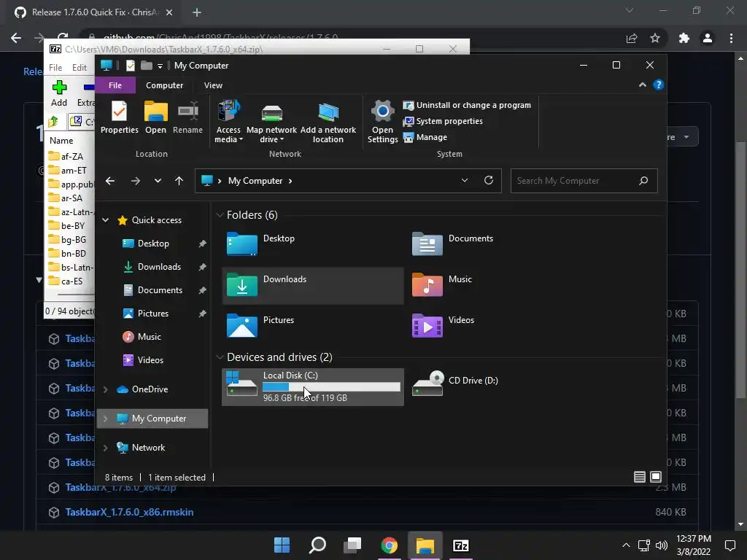Image resolution: width=747 pixels, height=560 pixels.
Task: Switch to details view layout button
Action: pos(640,477)
